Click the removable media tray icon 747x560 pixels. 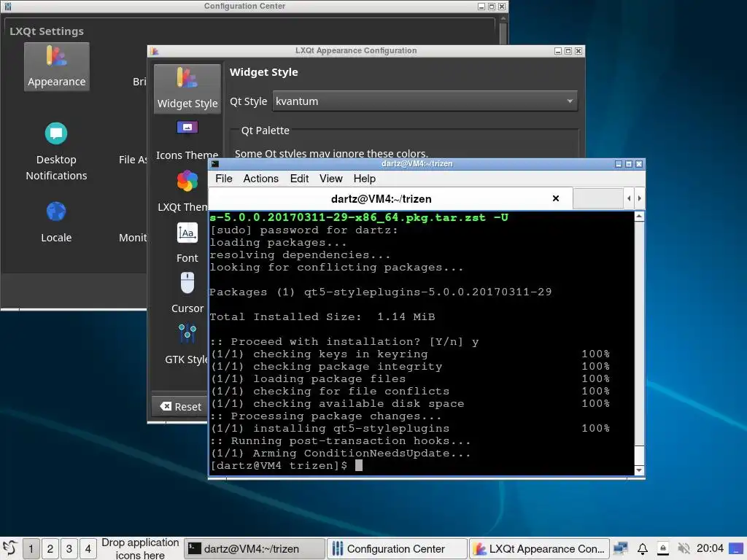coord(662,548)
